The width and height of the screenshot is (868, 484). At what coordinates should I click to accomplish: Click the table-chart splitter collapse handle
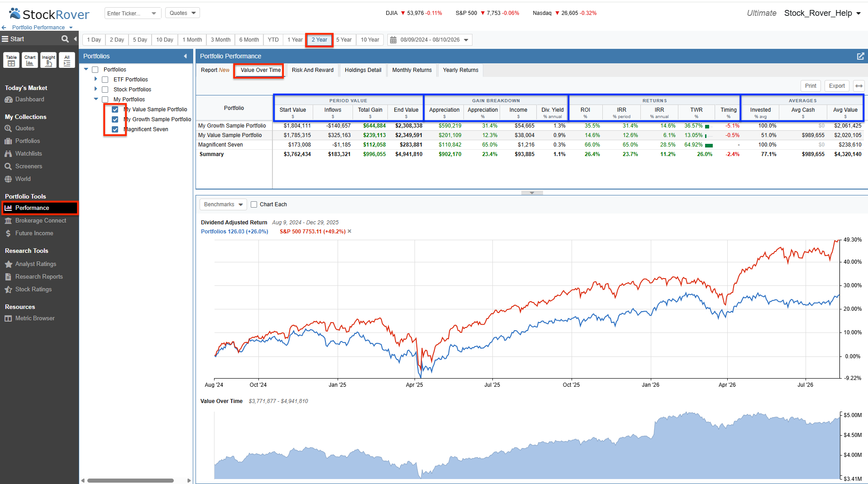(x=532, y=193)
